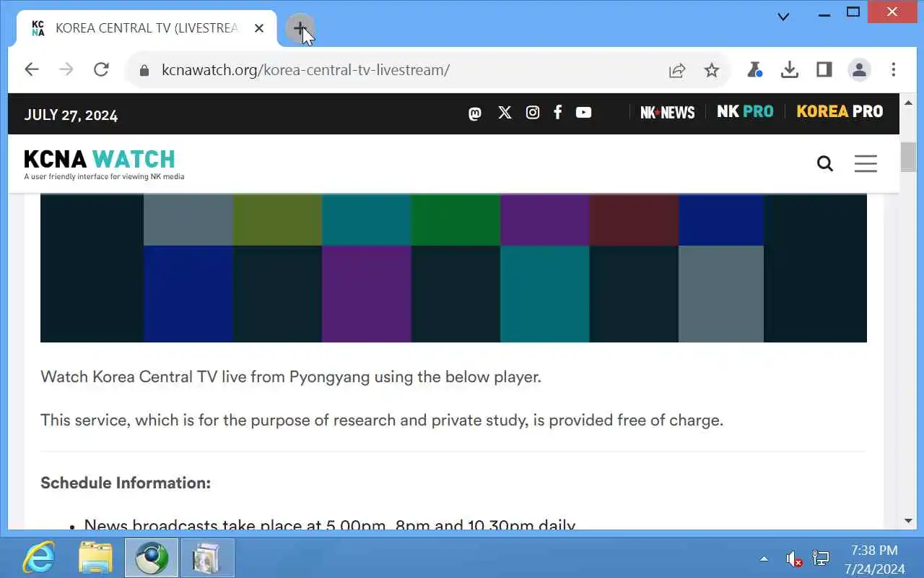Open the hamburger navigation menu
Viewport: 924px width, 578px height.
click(866, 163)
